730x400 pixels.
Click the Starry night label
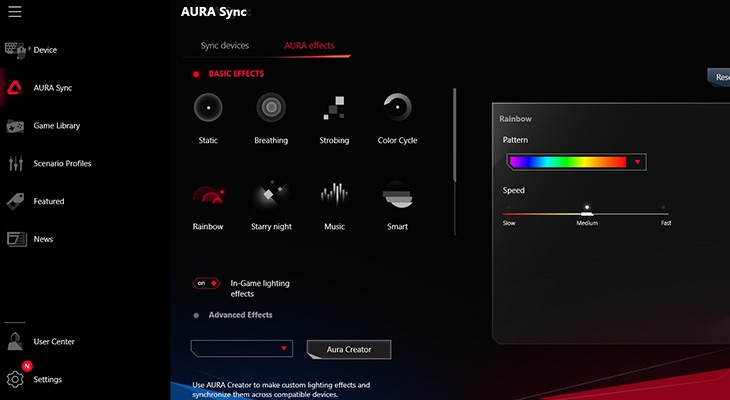(271, 227)
